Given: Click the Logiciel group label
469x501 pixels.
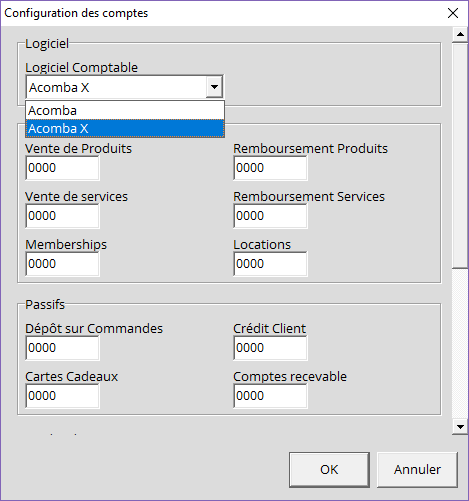Looking at the screenshot, I should click(47, 44).
